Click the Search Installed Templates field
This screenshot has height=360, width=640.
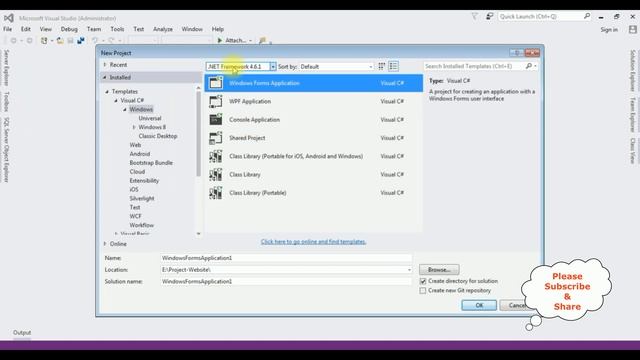[474, 66]
